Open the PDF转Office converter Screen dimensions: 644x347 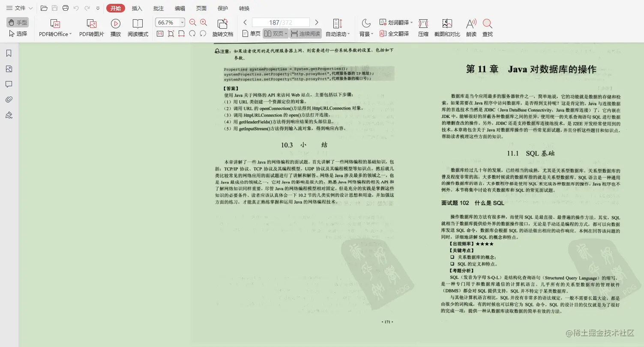pos(55,27)
